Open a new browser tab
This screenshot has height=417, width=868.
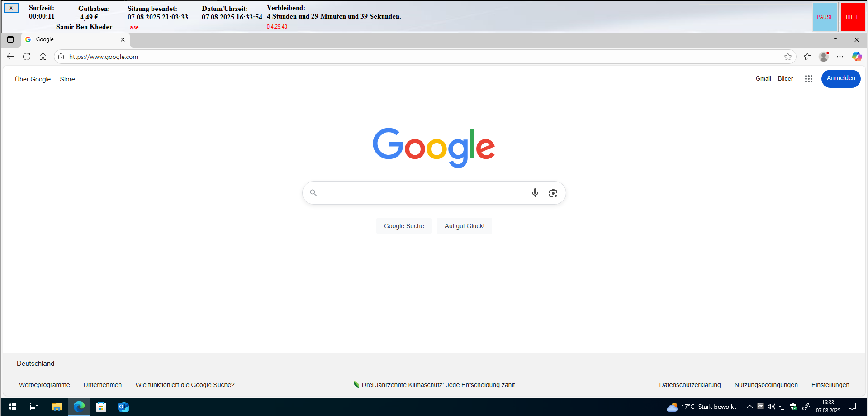click(x=138, y=39)
